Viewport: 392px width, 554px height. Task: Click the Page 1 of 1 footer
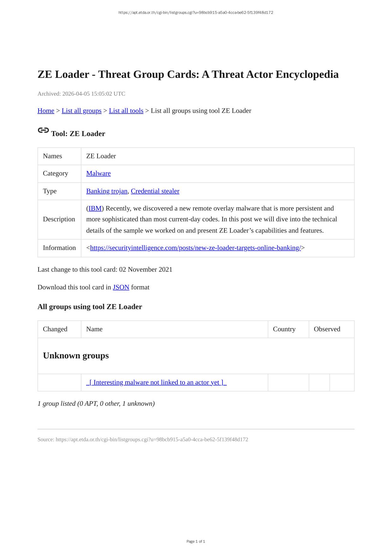(196, 541)
